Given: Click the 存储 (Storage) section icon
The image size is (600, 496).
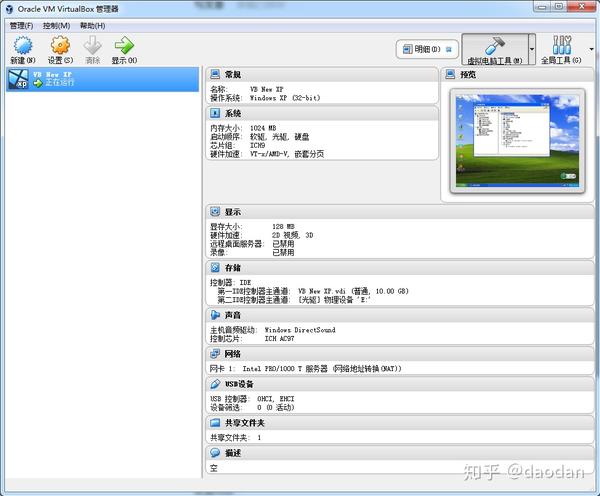Looking at the screenshot, I should coord(215,268).
